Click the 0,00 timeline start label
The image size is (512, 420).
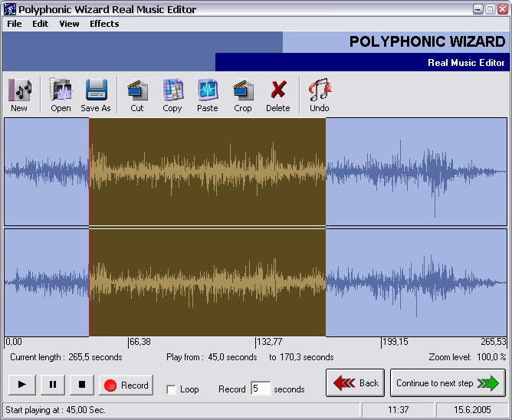tap(14, 342)
